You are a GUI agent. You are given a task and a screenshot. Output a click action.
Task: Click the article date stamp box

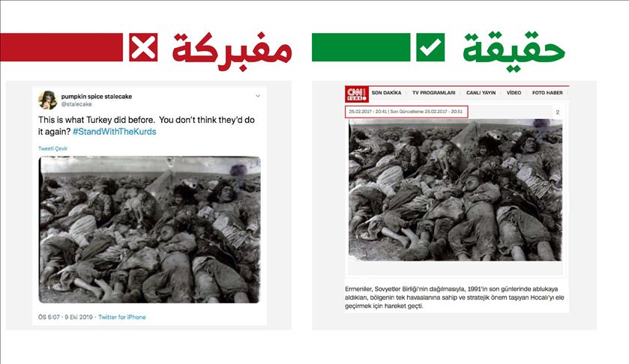pos(406,112)
